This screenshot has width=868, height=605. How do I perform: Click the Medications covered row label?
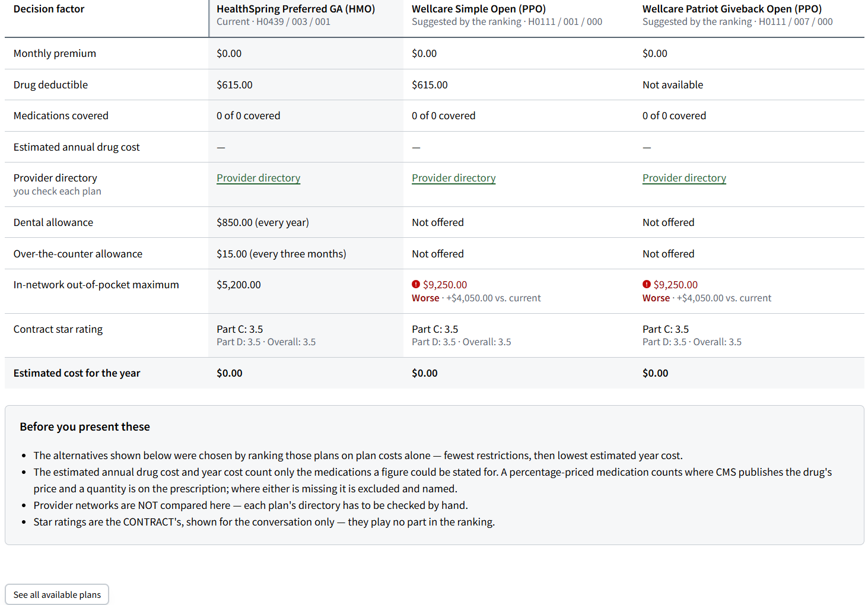pos(61,116)
